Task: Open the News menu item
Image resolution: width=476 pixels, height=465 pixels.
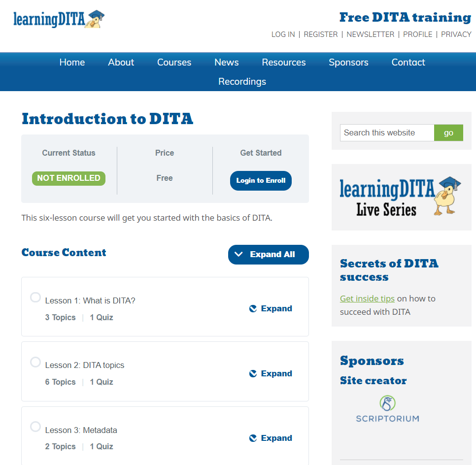Action: coord(227,62)
